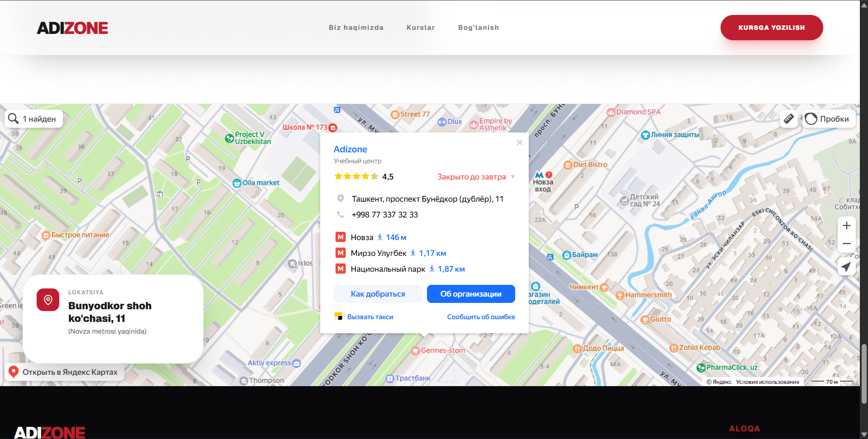Open the Adizone organization title link
Image resolution: width=868 pixels, height=439 pixels.
[x=350, y=149]
